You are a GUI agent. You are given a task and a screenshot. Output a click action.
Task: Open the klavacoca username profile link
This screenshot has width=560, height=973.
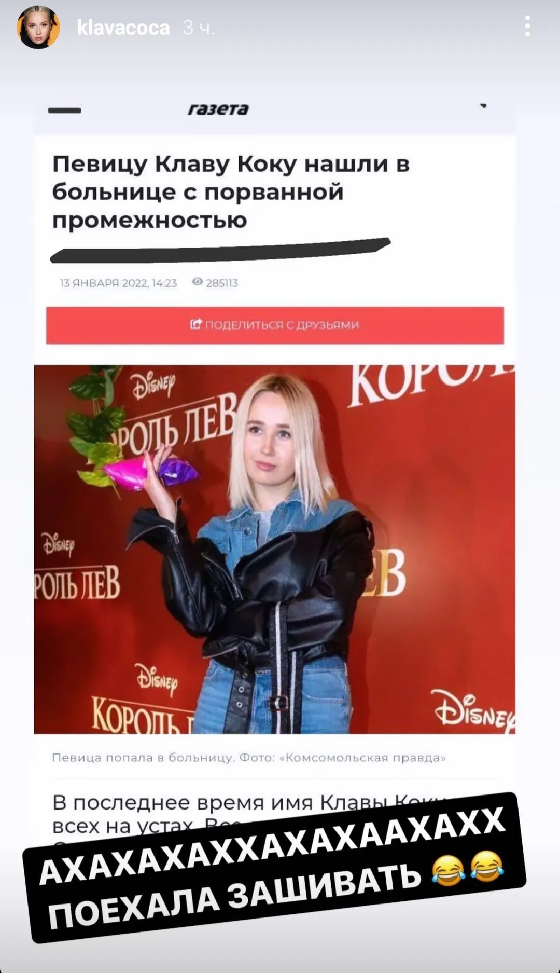[x=123, y=28]
